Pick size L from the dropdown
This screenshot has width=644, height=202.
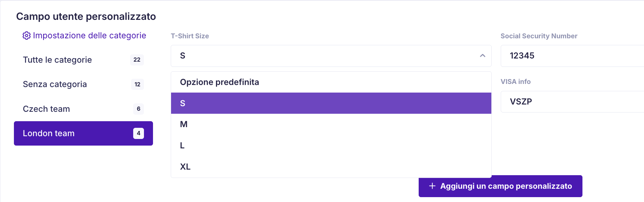click(x=331, y=146)
